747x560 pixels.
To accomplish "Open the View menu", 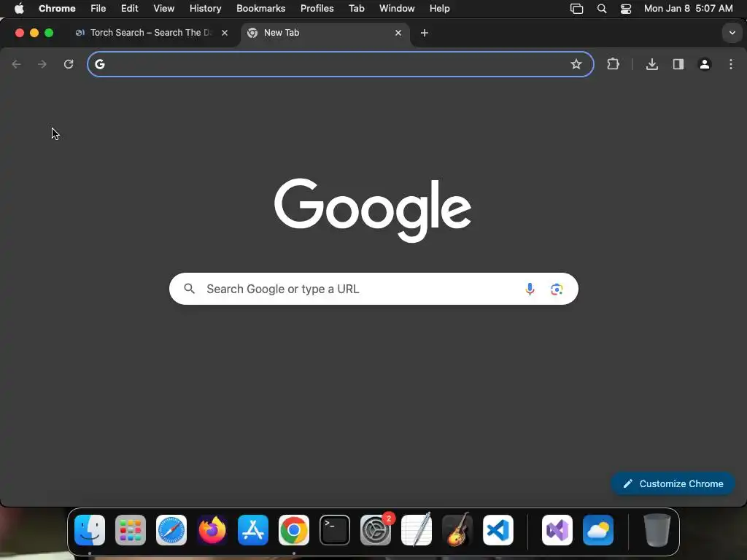I will pyautogui.click(x=164, y=9).
